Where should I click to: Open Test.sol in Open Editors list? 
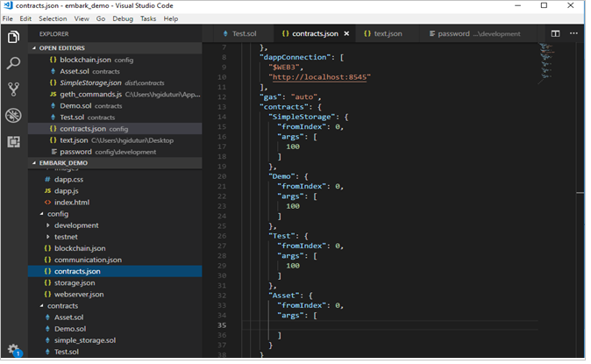[116, 118]
